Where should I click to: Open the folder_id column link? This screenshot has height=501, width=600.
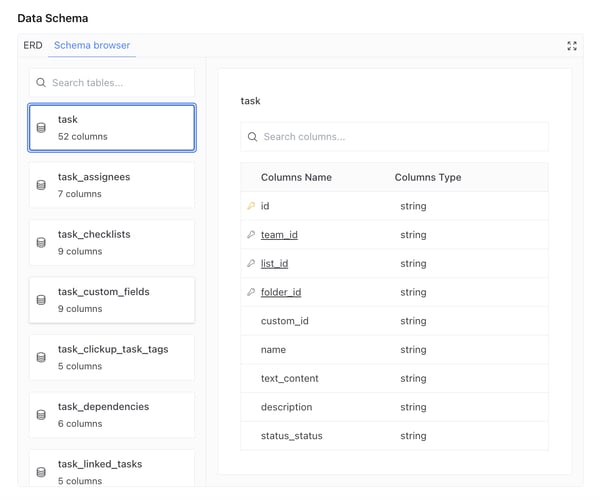click(281, 292)
